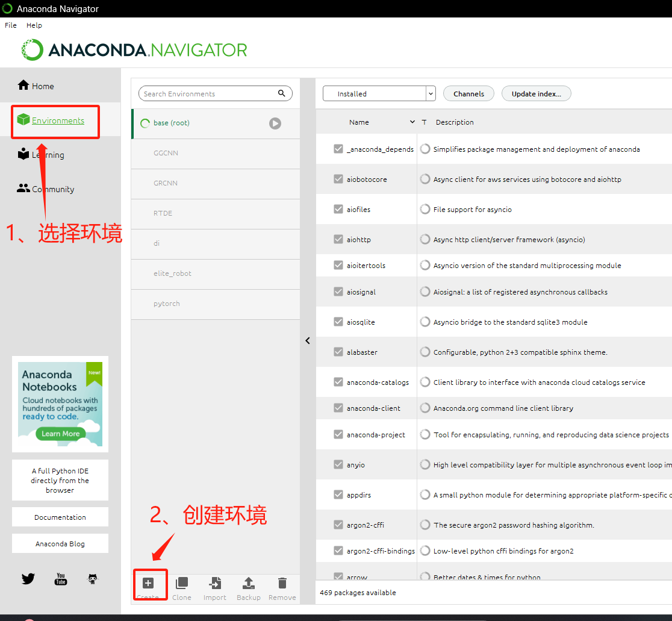The height and width of the screenshot is (621, 672).
Task: Click the Import environment icon
Action: coord(215,583)
